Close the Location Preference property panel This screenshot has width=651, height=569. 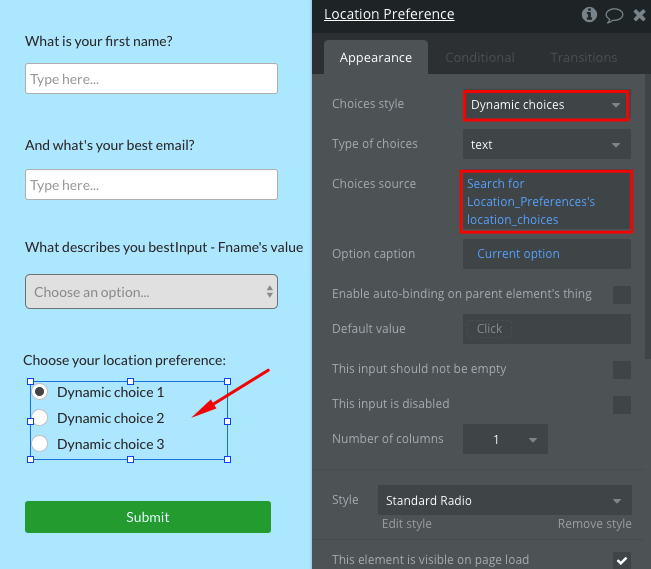tap(639, 15)
